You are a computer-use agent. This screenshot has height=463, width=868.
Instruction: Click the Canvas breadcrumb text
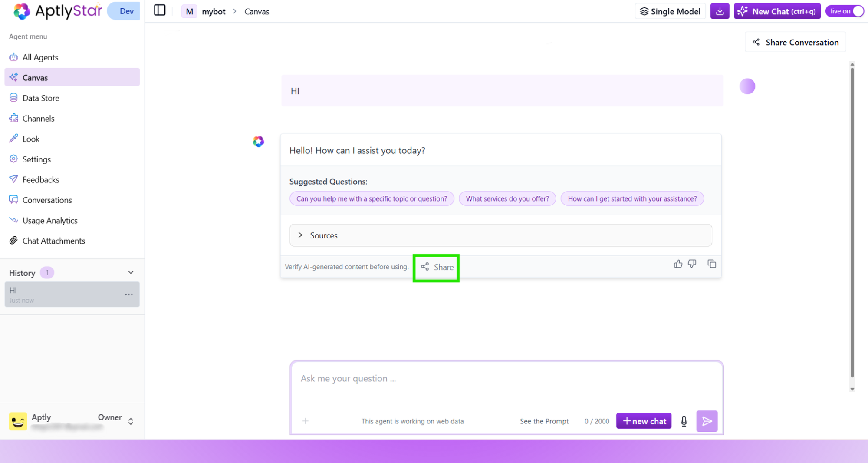[256, 11]
